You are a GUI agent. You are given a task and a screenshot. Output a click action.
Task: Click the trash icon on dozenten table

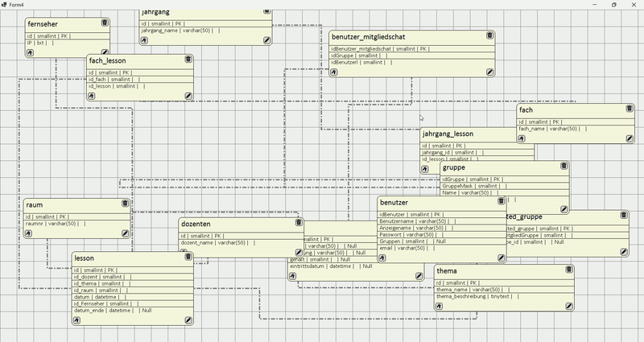[299, 223]
